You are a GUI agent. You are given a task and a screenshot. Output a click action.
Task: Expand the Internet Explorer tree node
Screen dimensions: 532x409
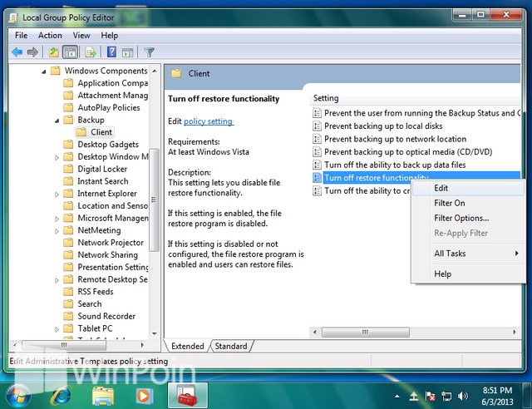[x=57, y=195]
